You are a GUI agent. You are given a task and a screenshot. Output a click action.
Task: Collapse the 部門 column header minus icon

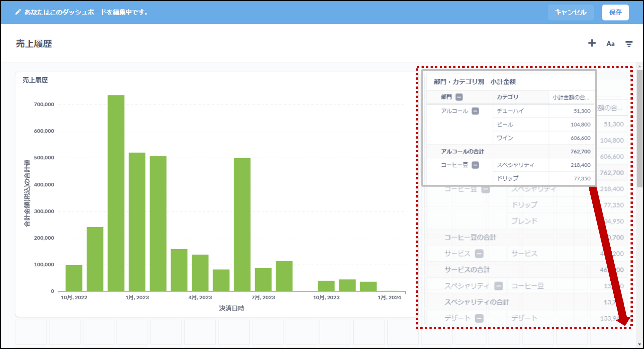tap(459, 97)
